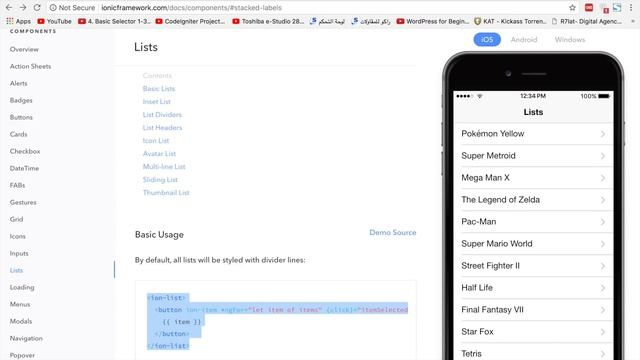Open the Toshiba e-Studio bookmark
640x360 pixels.
click(x=268, y=21)
